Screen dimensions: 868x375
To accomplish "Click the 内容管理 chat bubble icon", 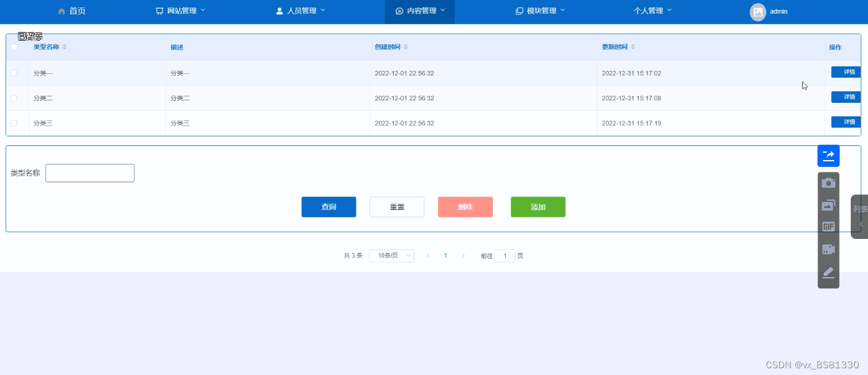I will pyautogui.click(x=399, y=11).
